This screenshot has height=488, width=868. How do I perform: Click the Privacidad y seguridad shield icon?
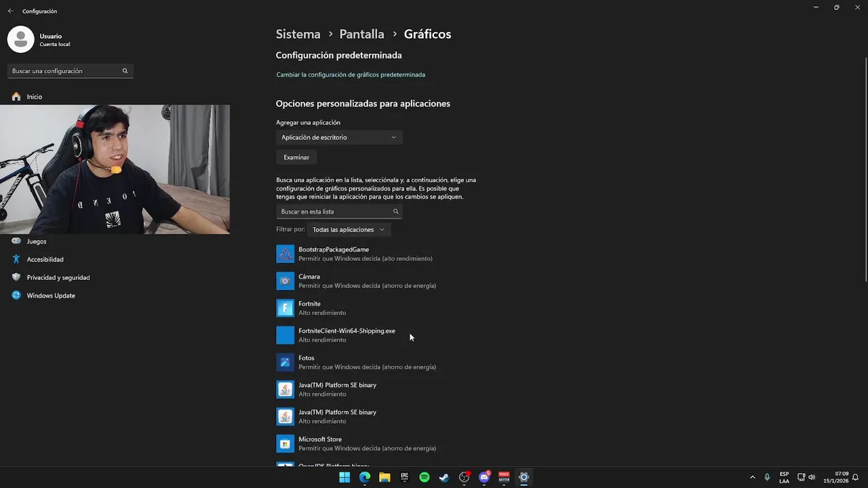coord(16,277)
